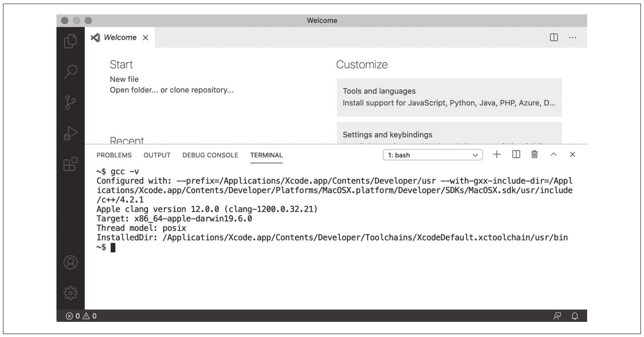This screenshot has width=644, height=337.
Task: Close the Welcome tab
Action: [145, 38]
